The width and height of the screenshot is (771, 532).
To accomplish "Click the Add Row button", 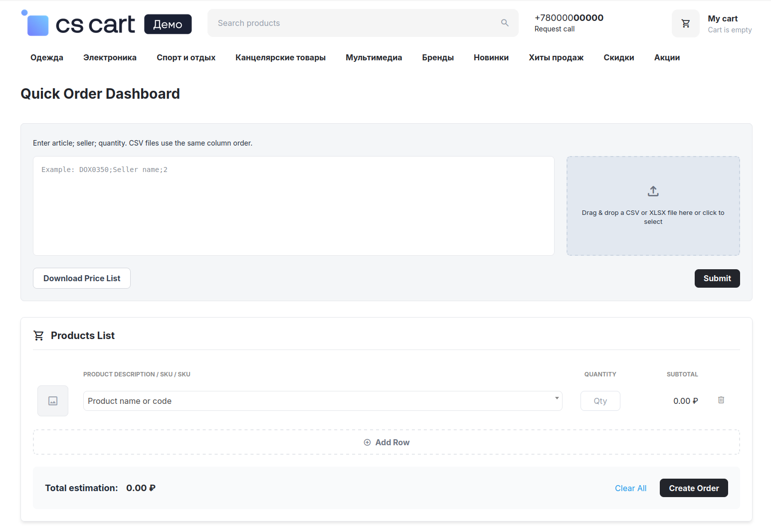I will [x=386, y=442].
